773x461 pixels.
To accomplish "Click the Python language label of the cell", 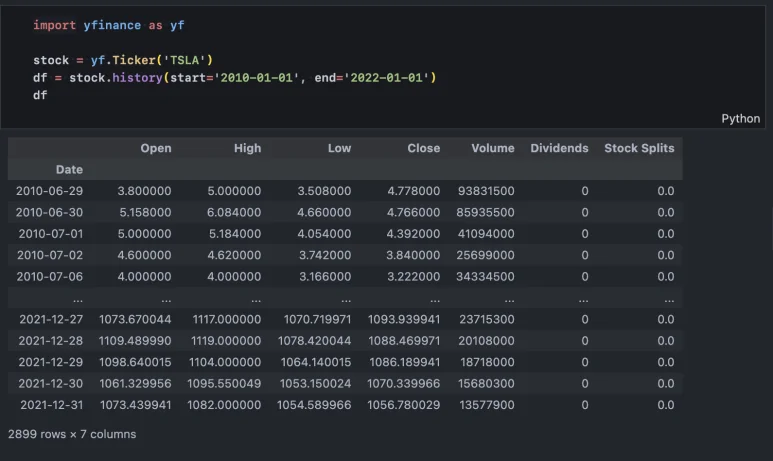I will point(741,118).
